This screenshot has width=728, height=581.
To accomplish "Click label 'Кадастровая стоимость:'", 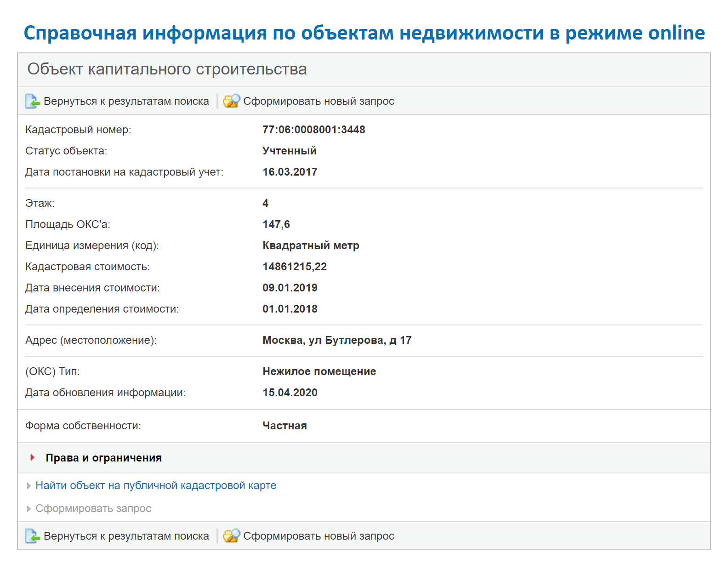I will click(87, 267).
